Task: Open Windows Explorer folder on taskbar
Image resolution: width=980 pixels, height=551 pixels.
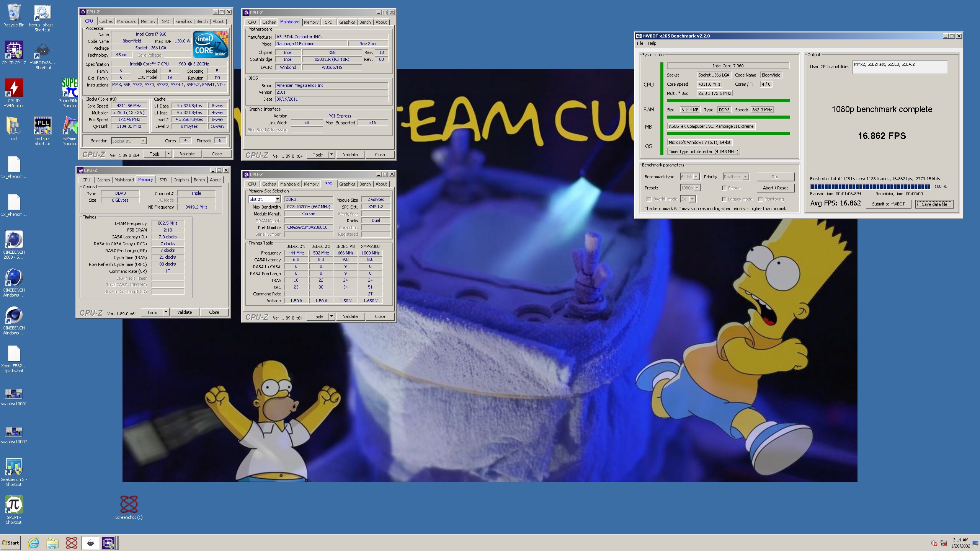Action: point(52,543)
